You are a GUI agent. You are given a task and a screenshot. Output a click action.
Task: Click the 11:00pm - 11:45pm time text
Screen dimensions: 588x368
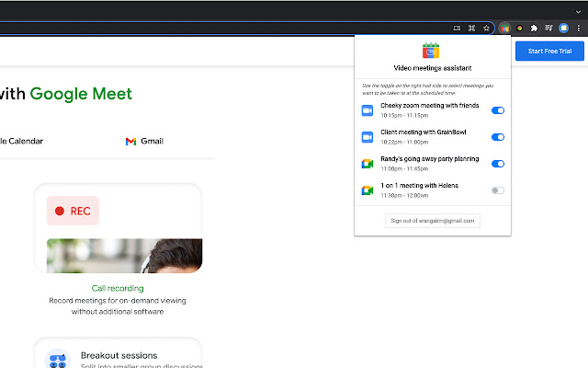click(404, 168)
